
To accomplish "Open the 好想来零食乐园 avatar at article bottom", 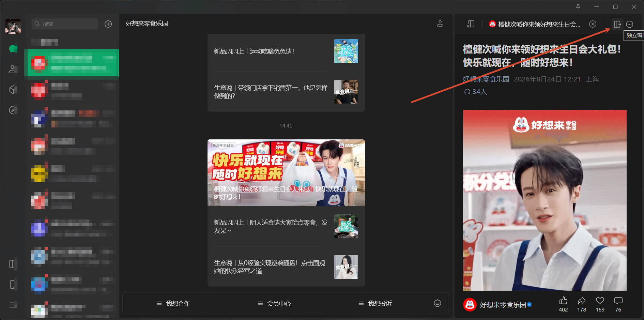I will tap(470, 304).
